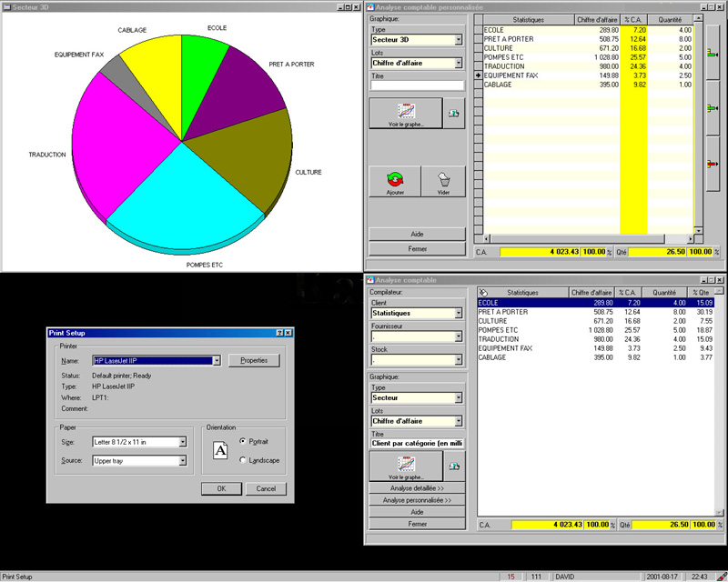Viewport: 728px width, 582px height.
Task: Click the empty Titre field in top window
Action: pyautogui.click(x=417, y=85)
